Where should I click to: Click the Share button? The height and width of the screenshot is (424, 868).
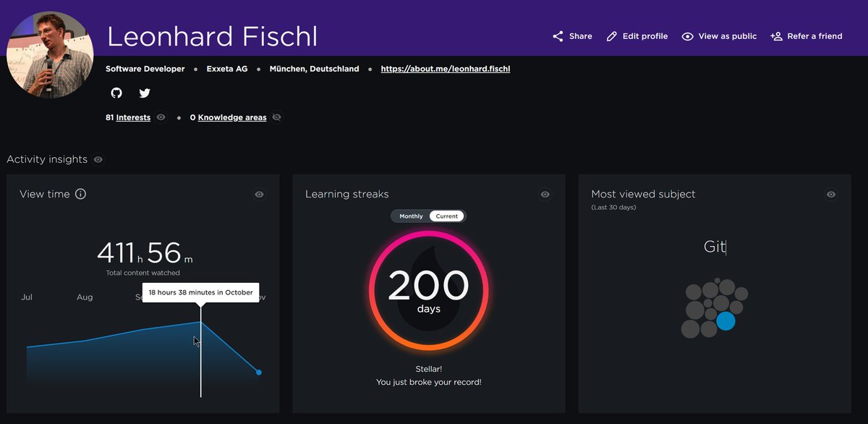tap(572, 36)
